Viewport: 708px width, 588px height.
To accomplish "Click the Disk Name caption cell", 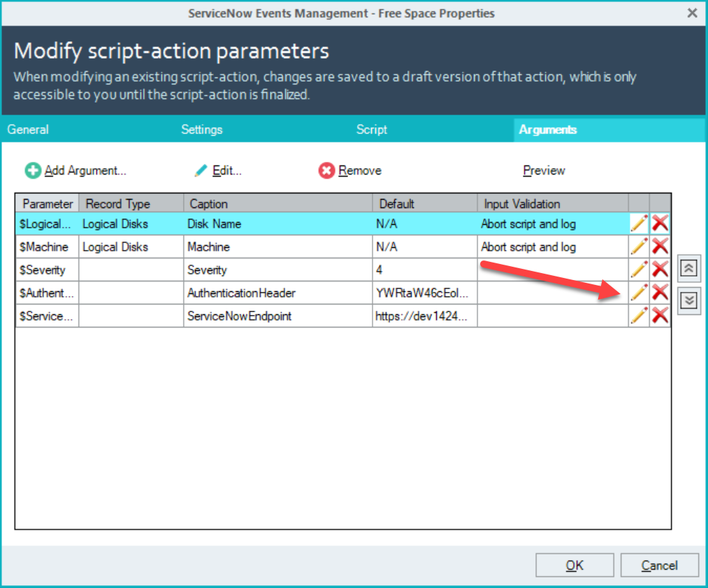I will click(x=278, y=224).
